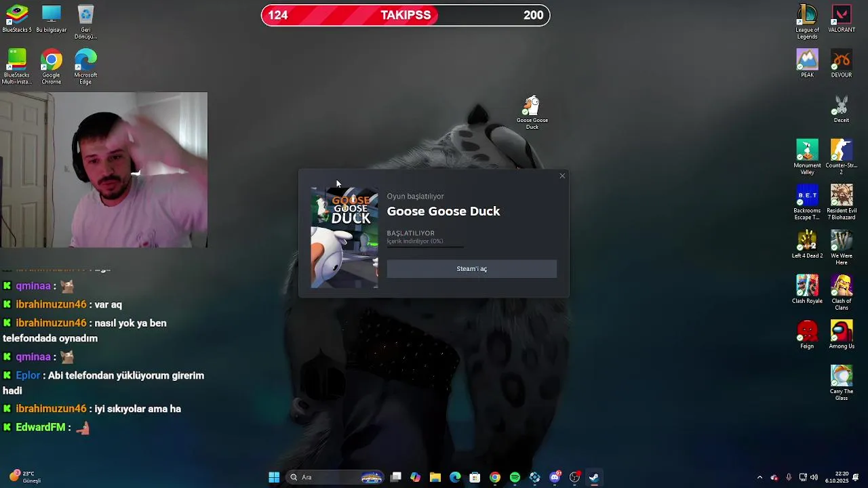Image resolution: width=868 pixels, height=488 pixels.
Task: Click EdwardFM username in chat
Action: pos(41,428)
